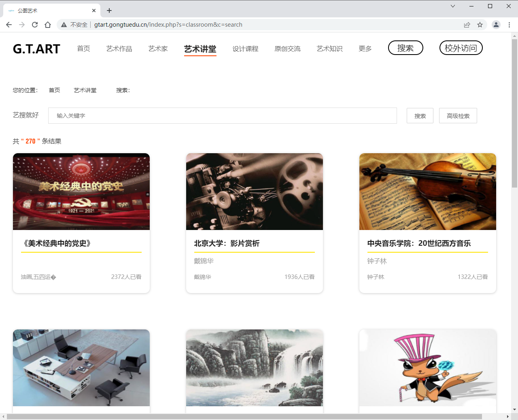Image resolution: width=518 pixels, height=420 pixels.
Task: Click the 1322人已看 view count
Action: pyautogui.click(x=473, y=277)
